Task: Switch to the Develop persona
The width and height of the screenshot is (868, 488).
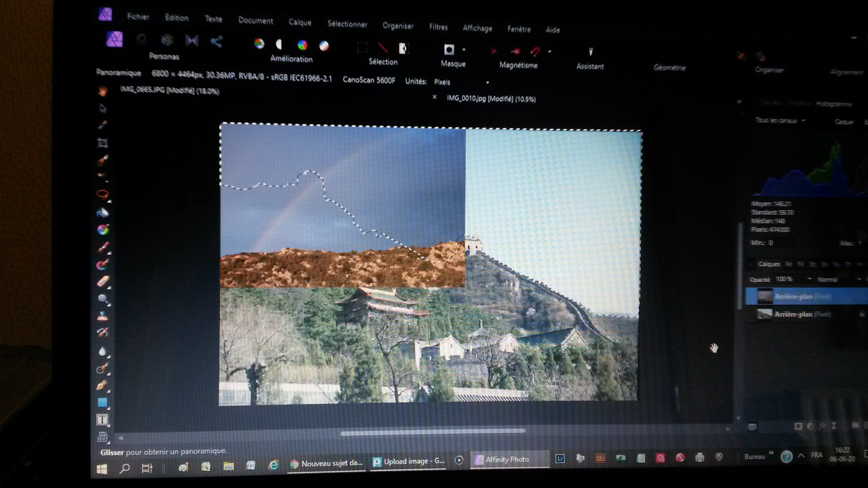Action: point(167,40)
